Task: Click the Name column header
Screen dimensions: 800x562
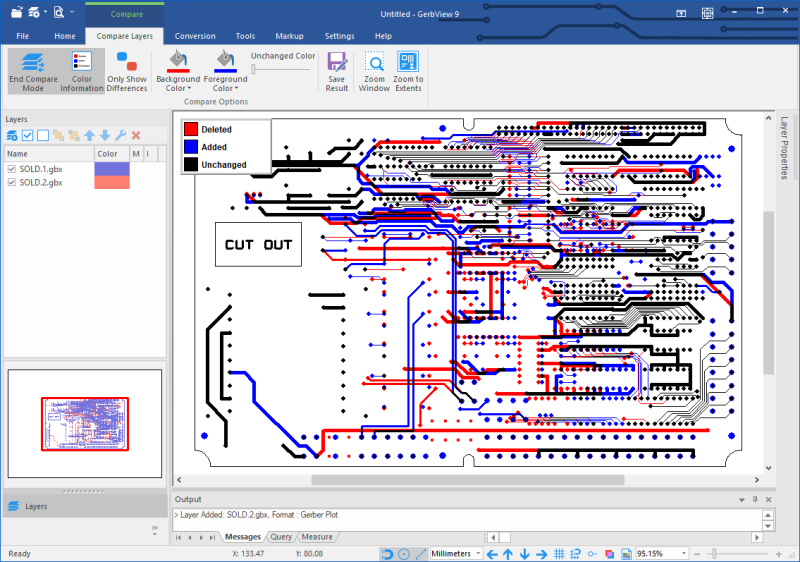Action: (49, 154)
